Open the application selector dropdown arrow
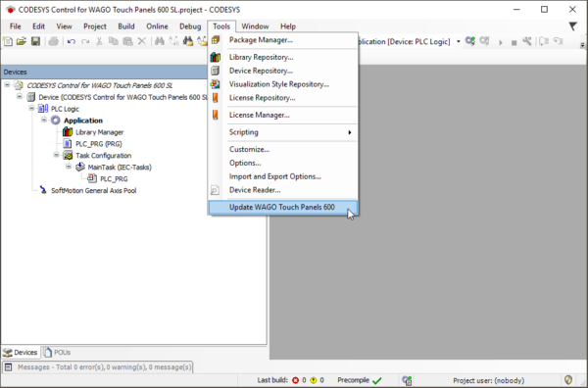 click(459, 41)
